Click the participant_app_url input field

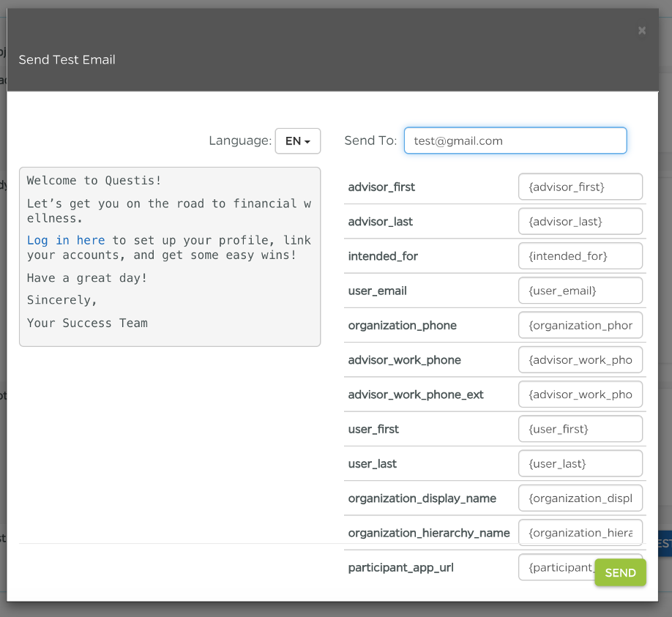pos(555,567)
